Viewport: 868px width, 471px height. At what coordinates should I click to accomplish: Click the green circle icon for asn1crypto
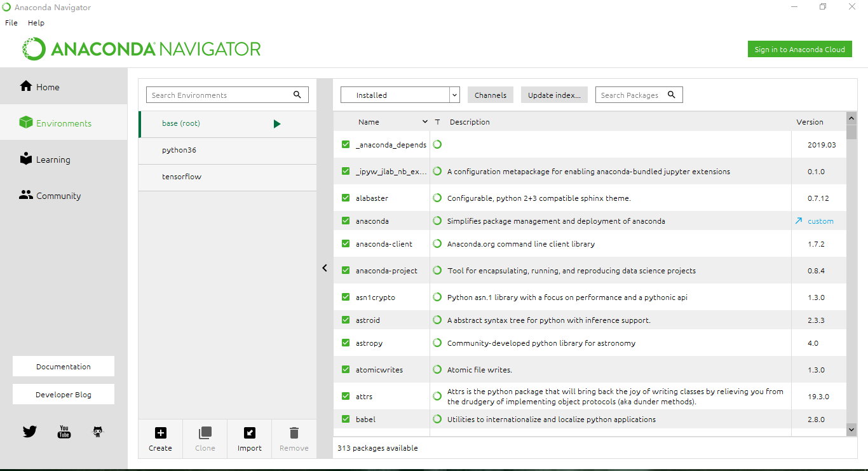(437, 297)
